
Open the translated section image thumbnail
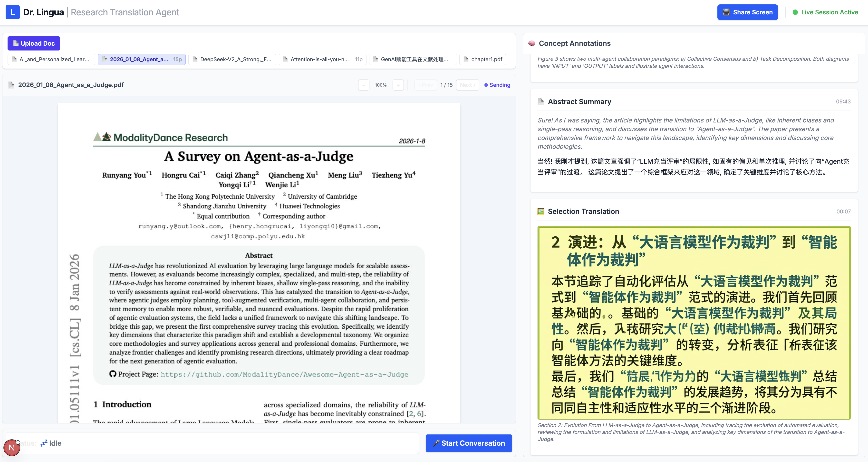[x=694, y=323]
